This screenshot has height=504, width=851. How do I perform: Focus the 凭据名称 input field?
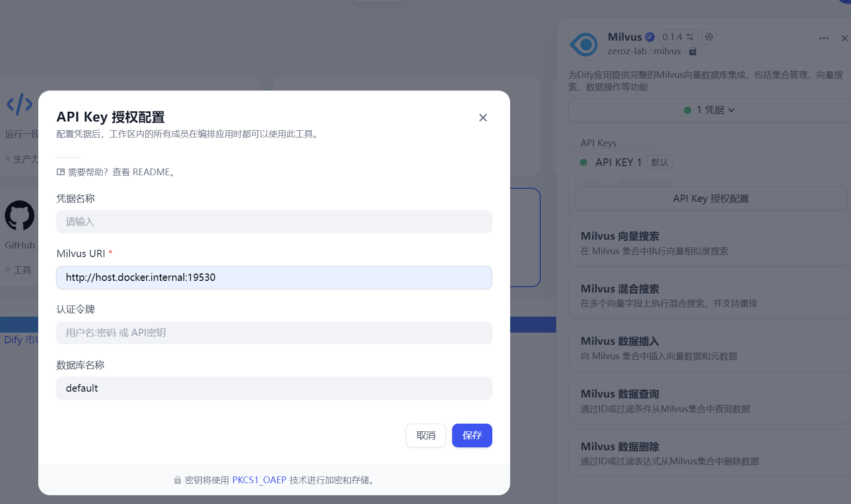(x=274, y=222)
